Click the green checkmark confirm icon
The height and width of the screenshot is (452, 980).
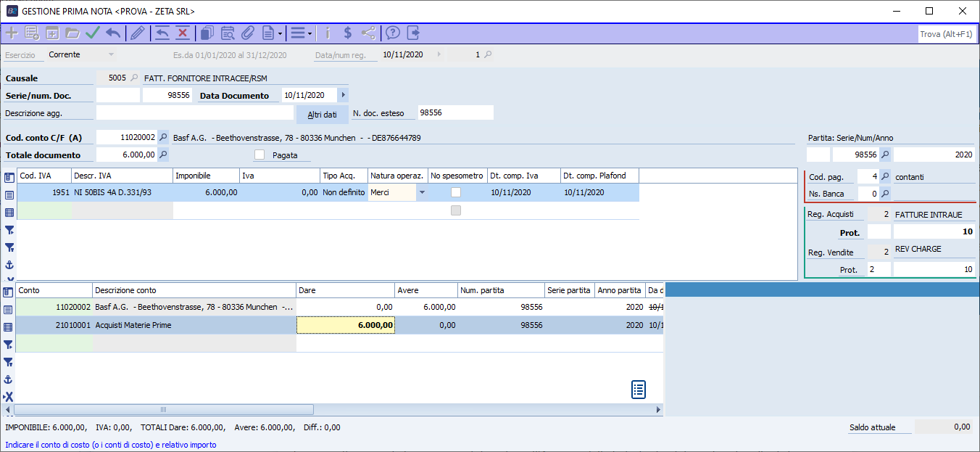[x=93, y=33]
